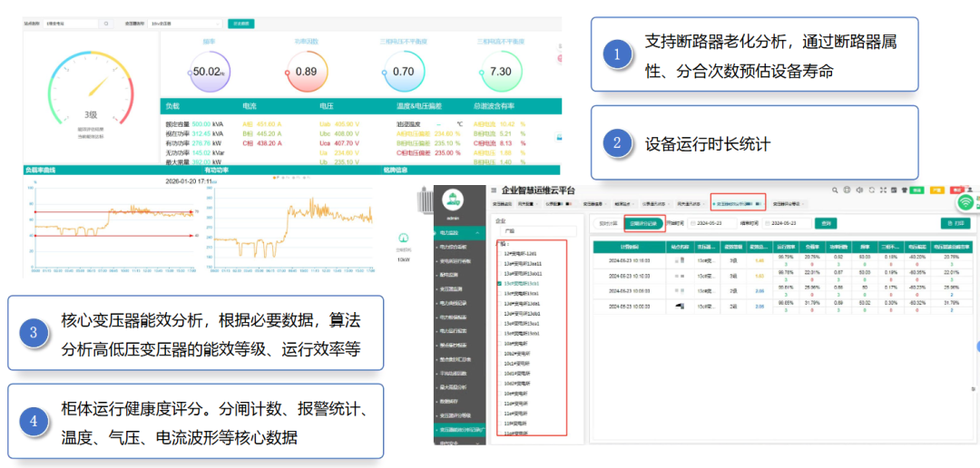Screen dimensions: 980x468
Task: Check the 13a#变电所13ab11 checkbox
Action: pos(498,274)
